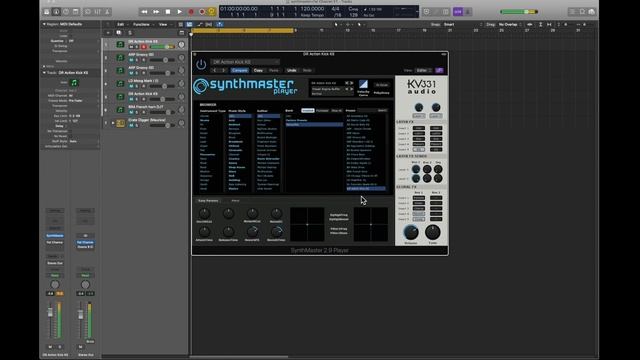Click the Capture Recording button
This screenshot has width=640, height=360.
pyautogui.click(x=202, y=12)
